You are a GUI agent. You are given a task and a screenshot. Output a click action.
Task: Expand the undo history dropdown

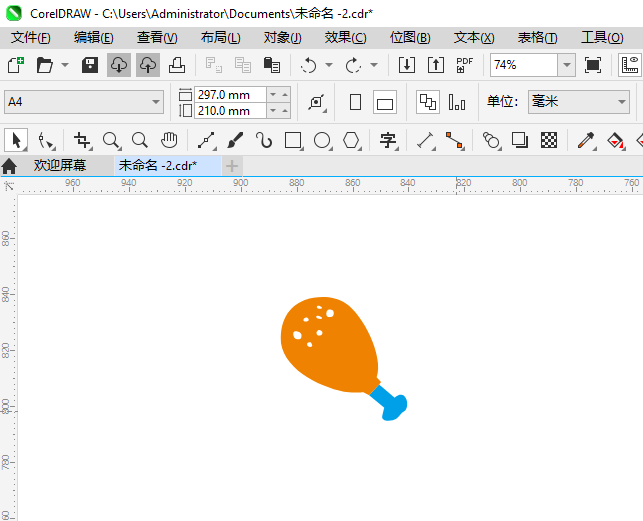coord(329,65)
